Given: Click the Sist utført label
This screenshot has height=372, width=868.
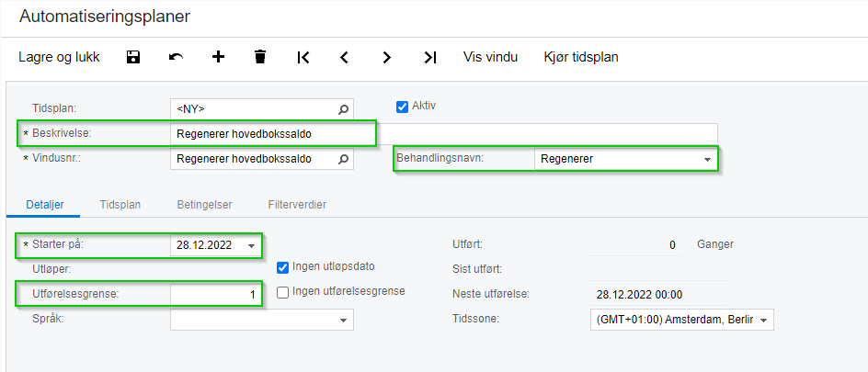Looking at the screenshot, I should [x=477, y=270].
